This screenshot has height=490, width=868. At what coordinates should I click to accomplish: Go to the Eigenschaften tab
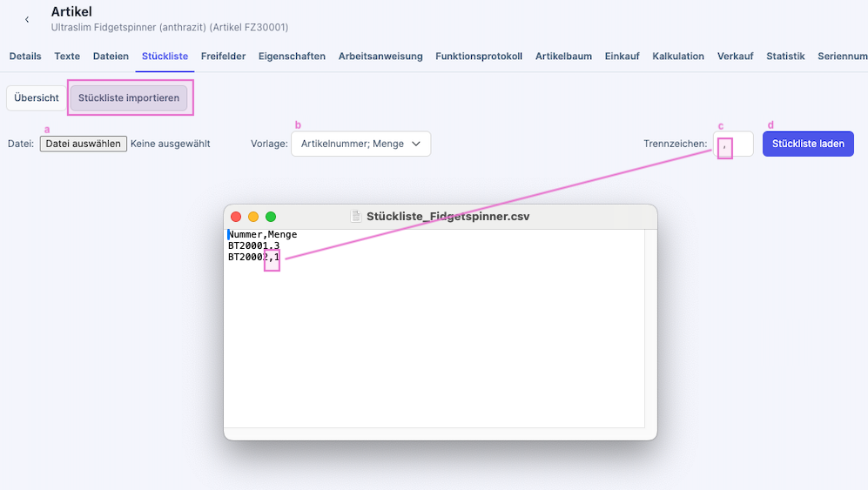click(x=292, y=57)
